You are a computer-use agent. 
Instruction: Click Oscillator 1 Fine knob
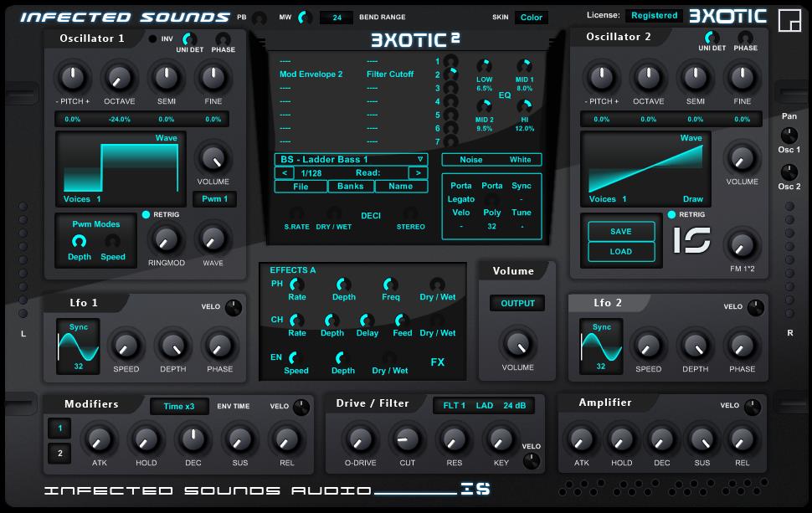pyautogui.click(x=213, y=78)
